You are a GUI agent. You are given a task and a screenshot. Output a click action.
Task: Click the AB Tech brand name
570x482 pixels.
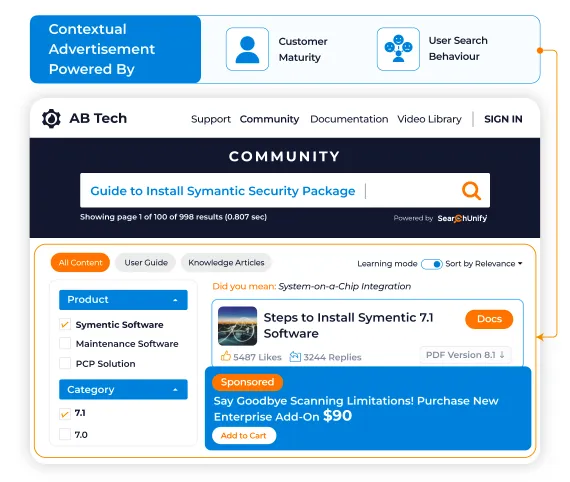click(98, 119)
